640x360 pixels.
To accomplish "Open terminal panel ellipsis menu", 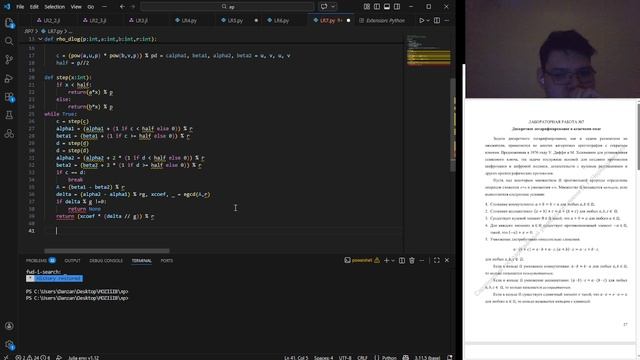I will 422,260.
